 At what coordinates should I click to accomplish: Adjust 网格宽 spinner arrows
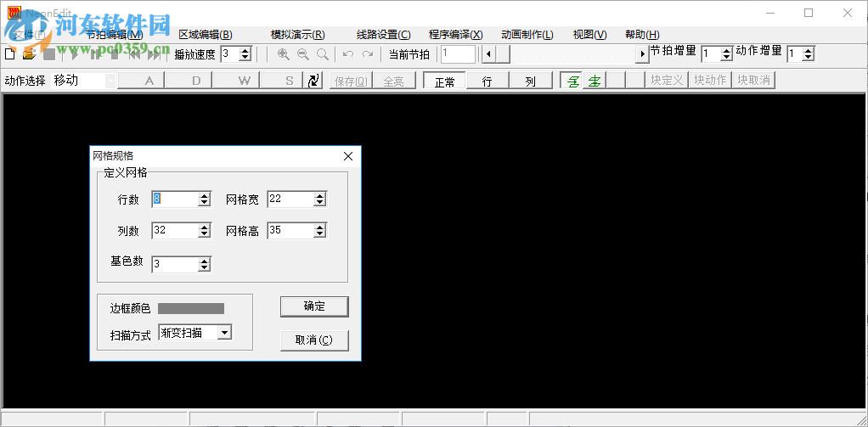pos(319,199)
